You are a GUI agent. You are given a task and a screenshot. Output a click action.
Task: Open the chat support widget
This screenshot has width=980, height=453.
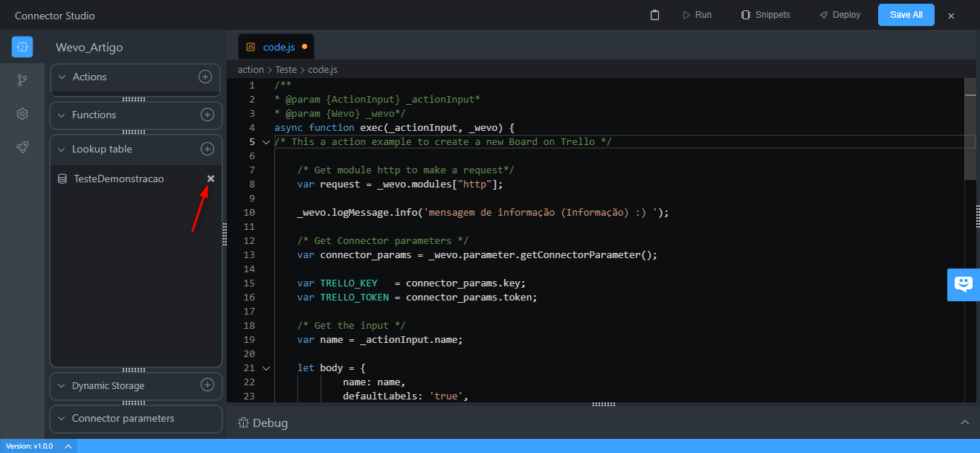point(964,284)
